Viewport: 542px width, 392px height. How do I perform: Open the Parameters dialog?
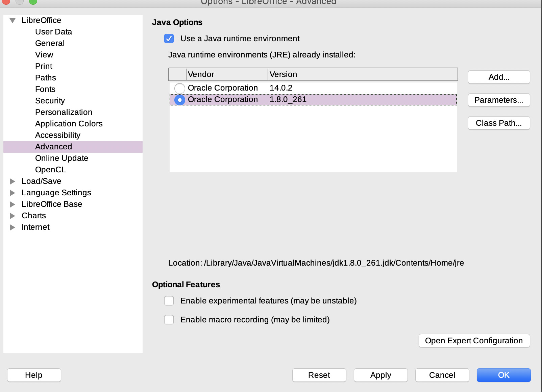pos(499,100)
